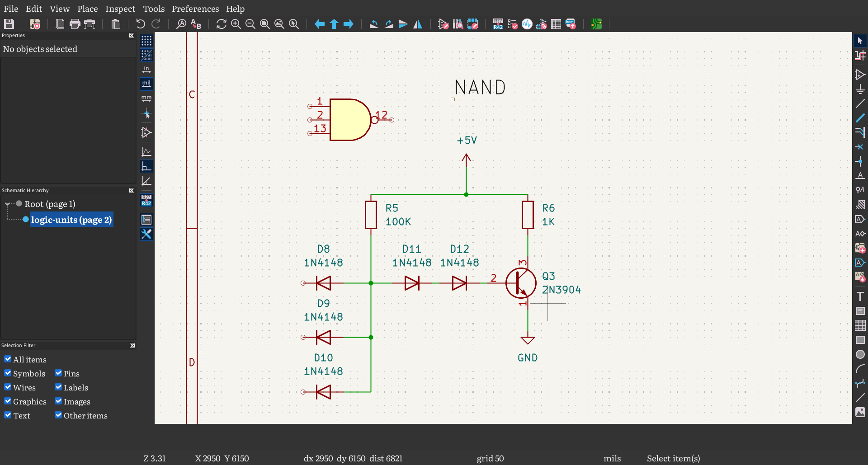Mirror selection horizontally icon

(418, 24)
